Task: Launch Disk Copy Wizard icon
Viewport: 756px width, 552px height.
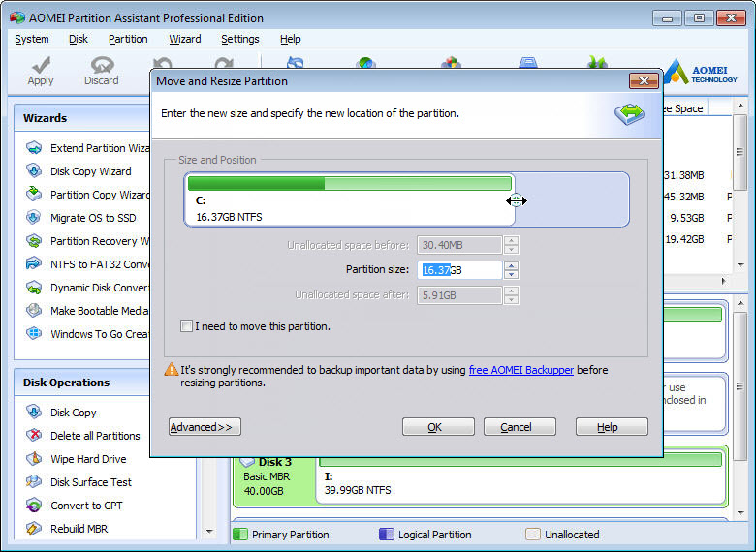Action: coord(34,171)
